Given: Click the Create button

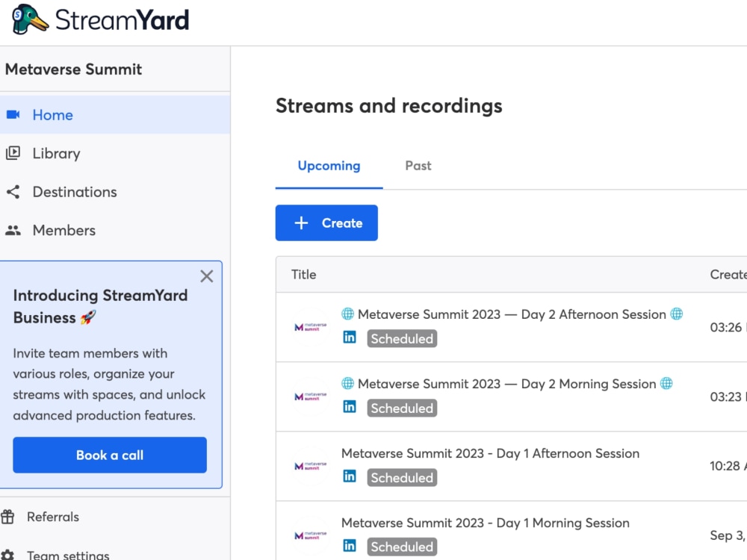Looking at the screenshot, I should click(326, 223).
